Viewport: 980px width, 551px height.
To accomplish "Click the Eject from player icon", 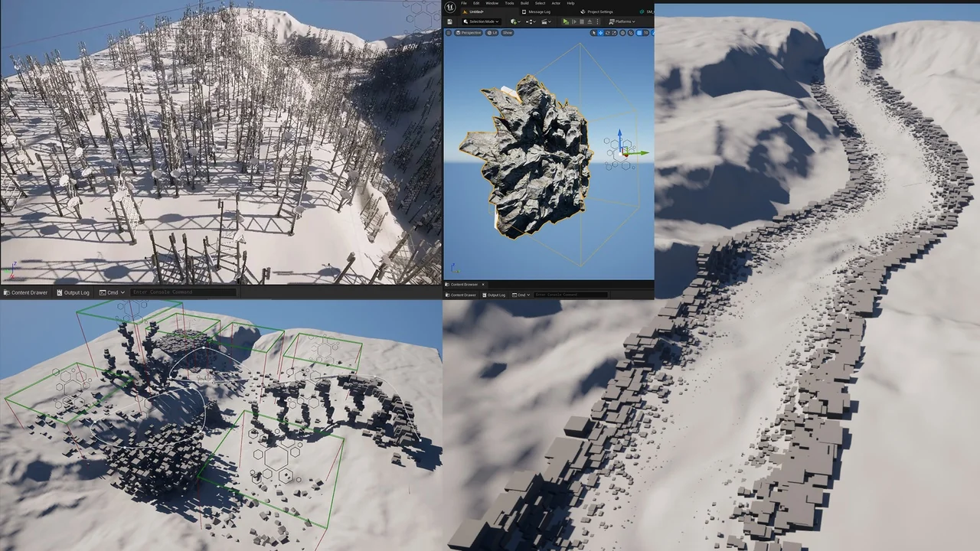I will (590, 21).
